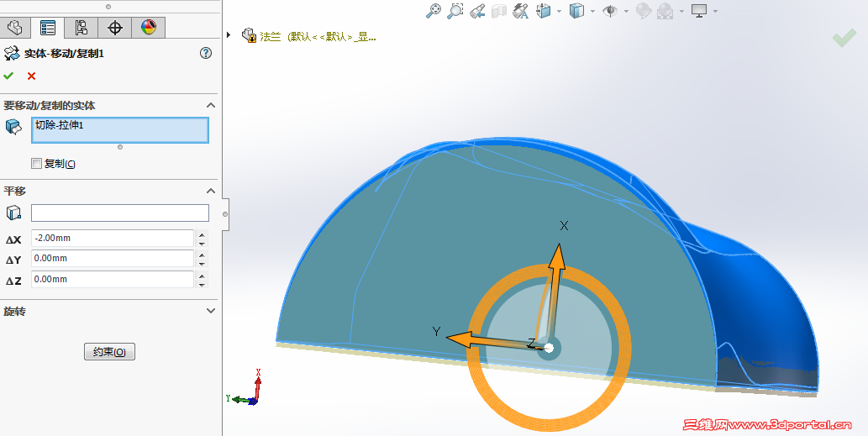Click the confirmation corner checkmark in viewport

pos(844,38)
